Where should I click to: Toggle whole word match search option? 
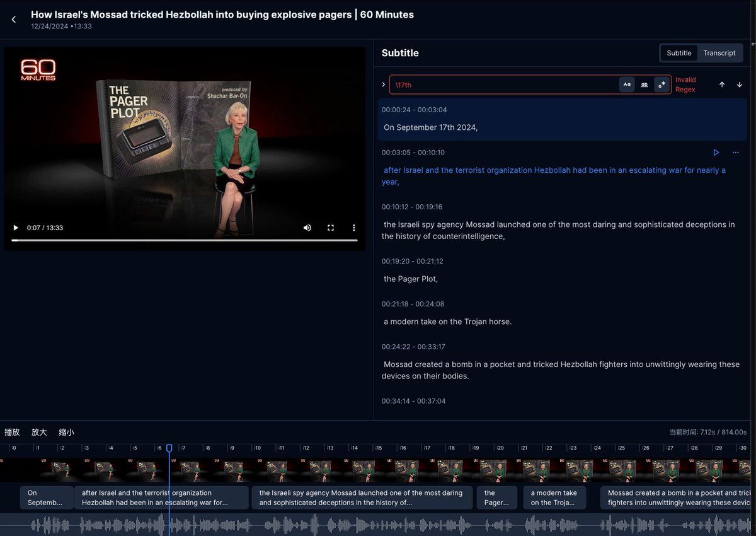pyautogui.click(x=644, y=84)
